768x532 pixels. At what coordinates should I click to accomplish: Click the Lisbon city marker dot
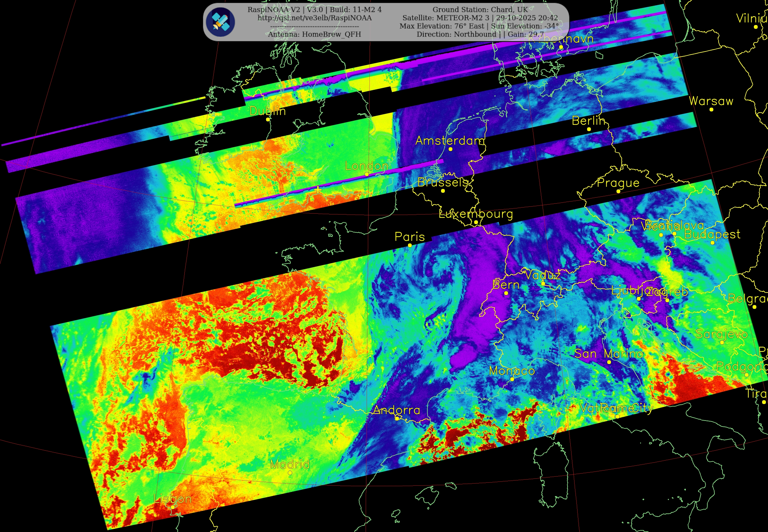tap(172, 507)
